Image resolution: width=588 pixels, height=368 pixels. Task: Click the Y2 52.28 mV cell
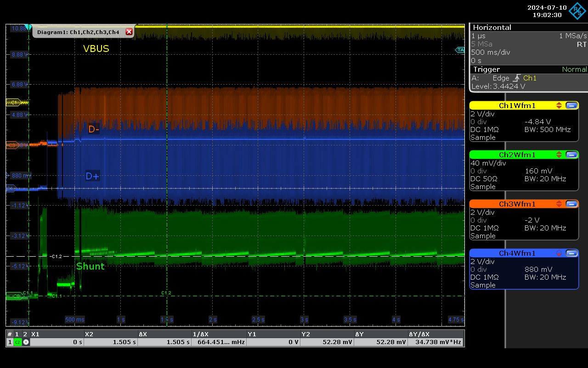coord(327,342)
